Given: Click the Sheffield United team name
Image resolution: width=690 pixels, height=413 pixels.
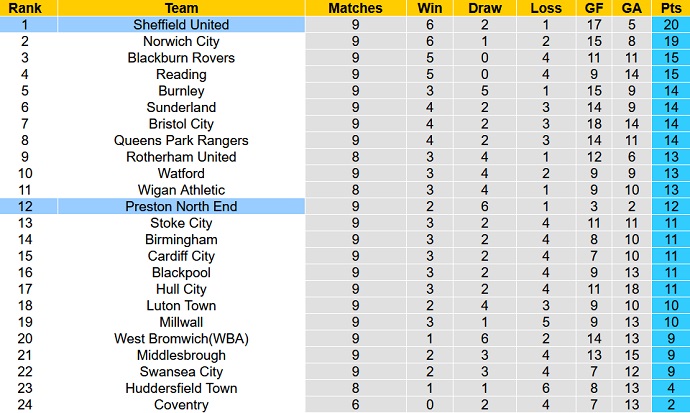Looking at the screenshot, I should tap(181, 24).
